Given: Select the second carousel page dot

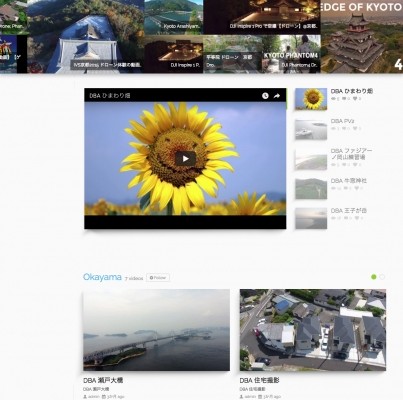Looking at the screenshot, I should 382,277.
